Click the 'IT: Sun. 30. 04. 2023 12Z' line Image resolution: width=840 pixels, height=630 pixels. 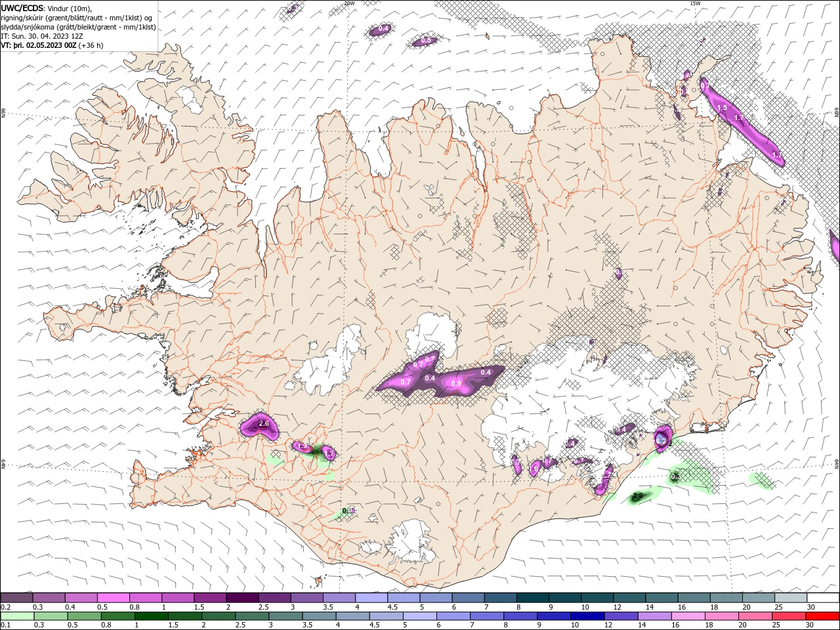(43, 36)
